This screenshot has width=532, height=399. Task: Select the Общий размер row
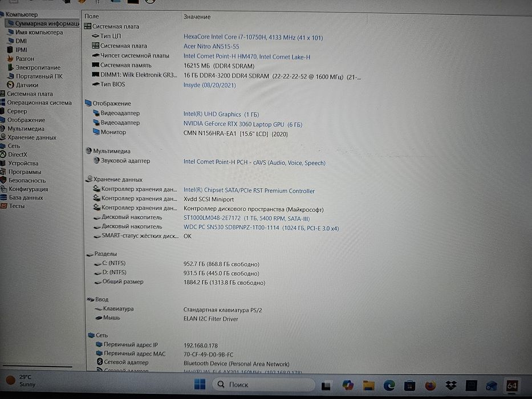[x=180, y=282]
